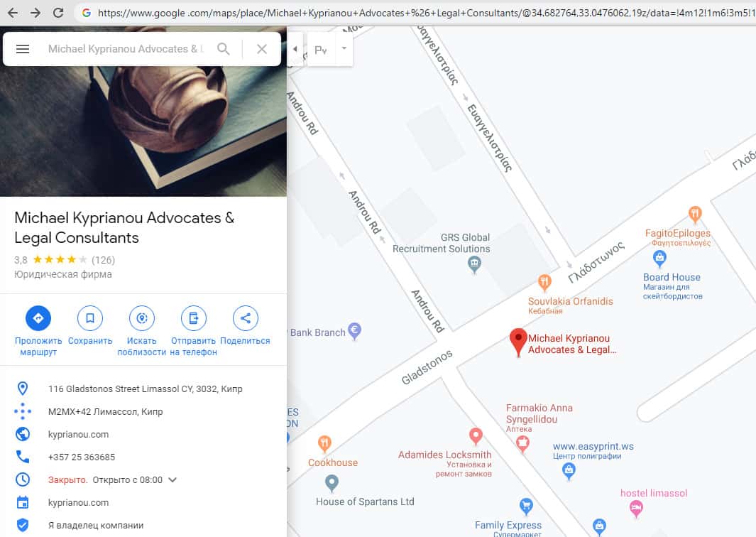Click the browser address bar URL
Viewport: 756px width, 537px height.
click(x=426, y=13)
